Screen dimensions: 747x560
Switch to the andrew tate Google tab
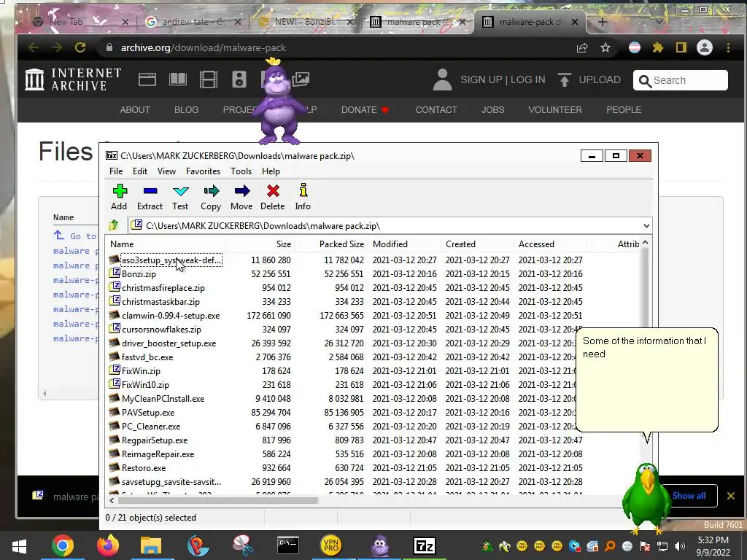click(194, 22)
